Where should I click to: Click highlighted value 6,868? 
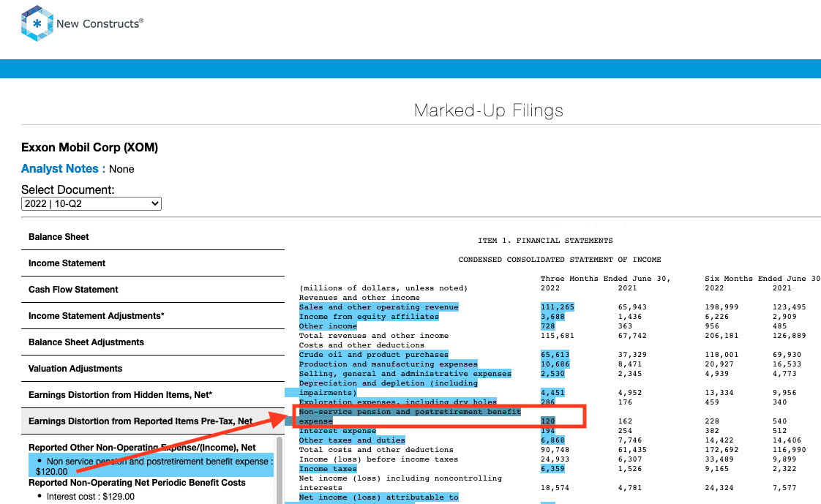[552, 440]
